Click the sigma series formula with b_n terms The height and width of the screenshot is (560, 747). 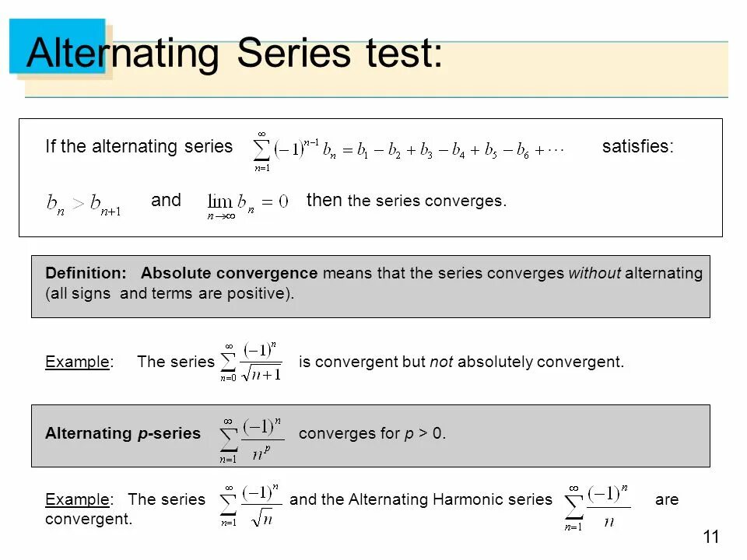[x=409, y=150]
